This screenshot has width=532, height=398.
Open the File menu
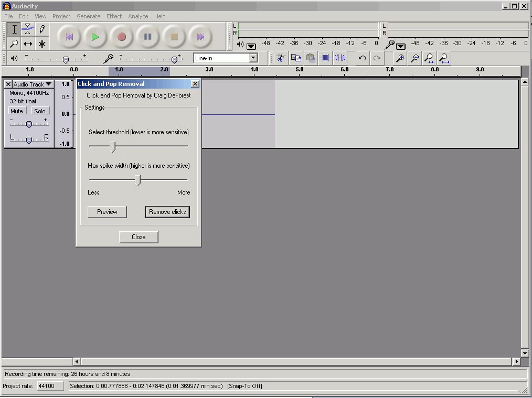pos(8,16)
